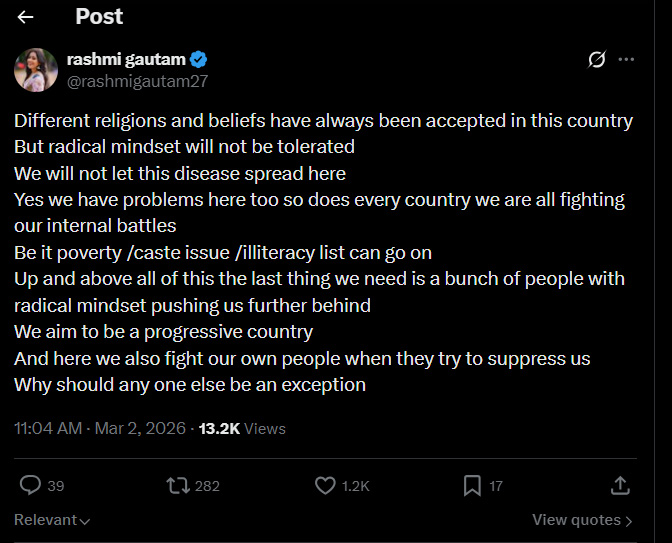
Task: Click the 11:04 AM timestamp
Action: tap(48, 428)
